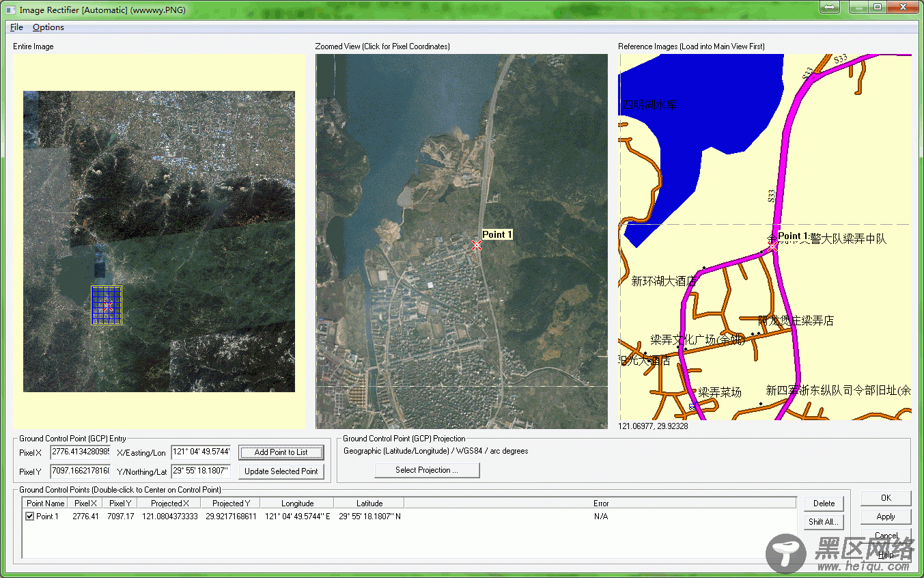
Task: Click the Point 1 label in Zoomed View
Action: click(x=497, y=234)
